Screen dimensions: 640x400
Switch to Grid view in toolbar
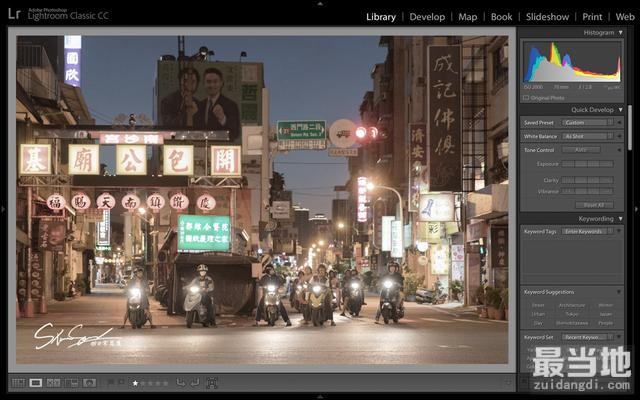tap(18, 382)
